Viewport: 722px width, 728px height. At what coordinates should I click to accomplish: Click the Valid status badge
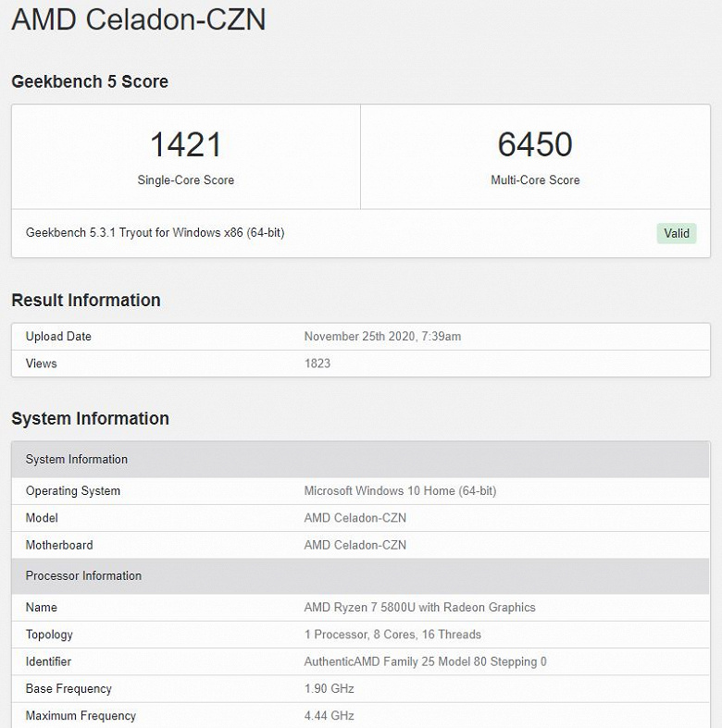click(x=677, y=233)
